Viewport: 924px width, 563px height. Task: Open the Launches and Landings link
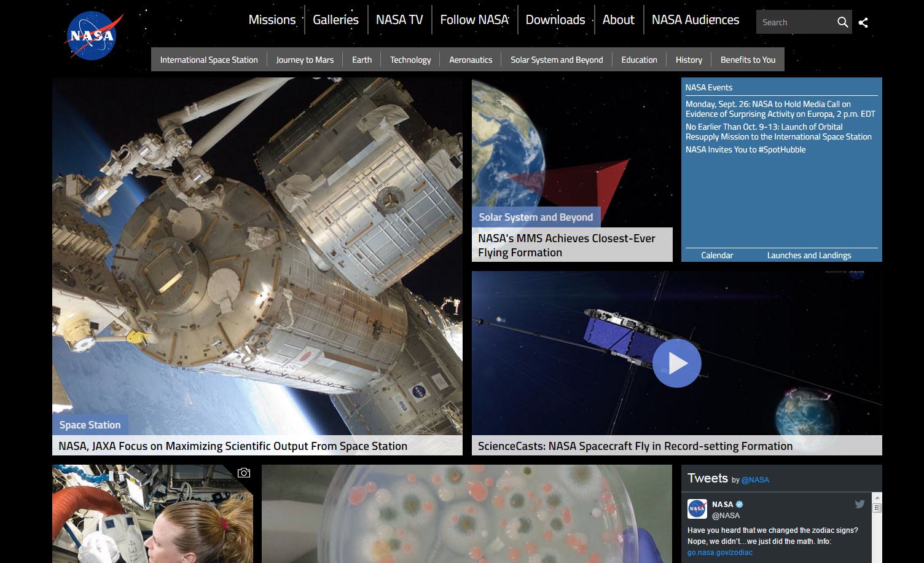click(809, 255)
